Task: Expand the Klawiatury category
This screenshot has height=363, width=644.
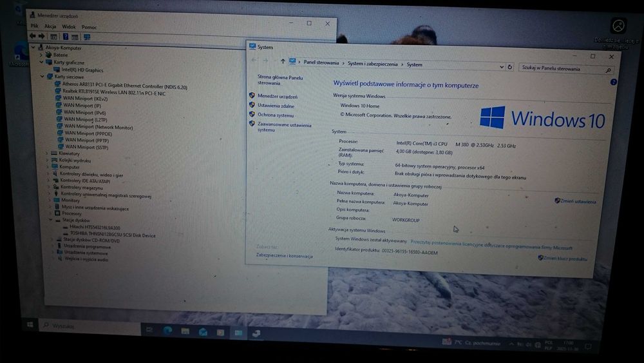Action: coord(47,153)
